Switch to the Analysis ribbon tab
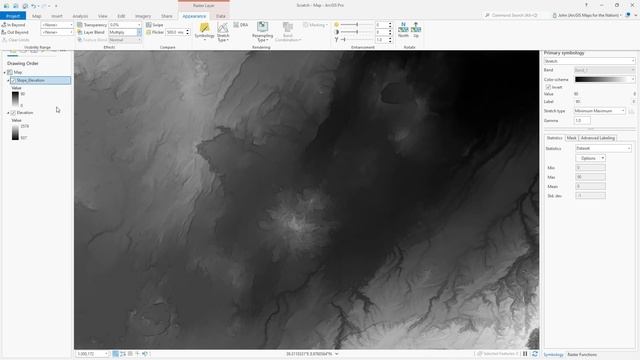 click(80, 16)
